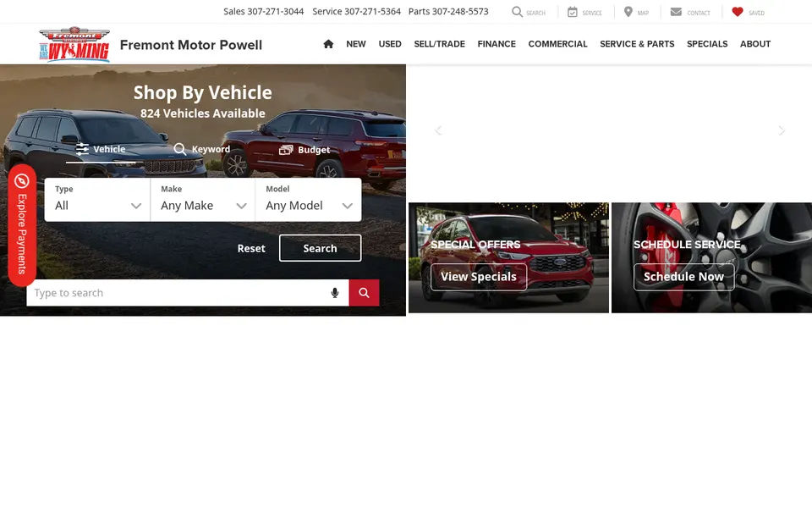Open the Explore Payments side tab

pos(22,225)
